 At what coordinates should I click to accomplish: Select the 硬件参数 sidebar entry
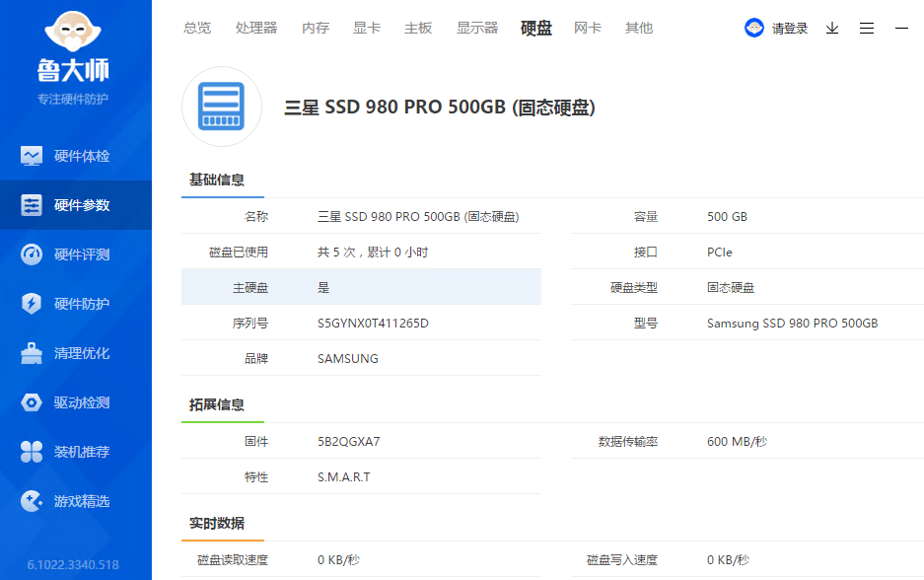75,205
